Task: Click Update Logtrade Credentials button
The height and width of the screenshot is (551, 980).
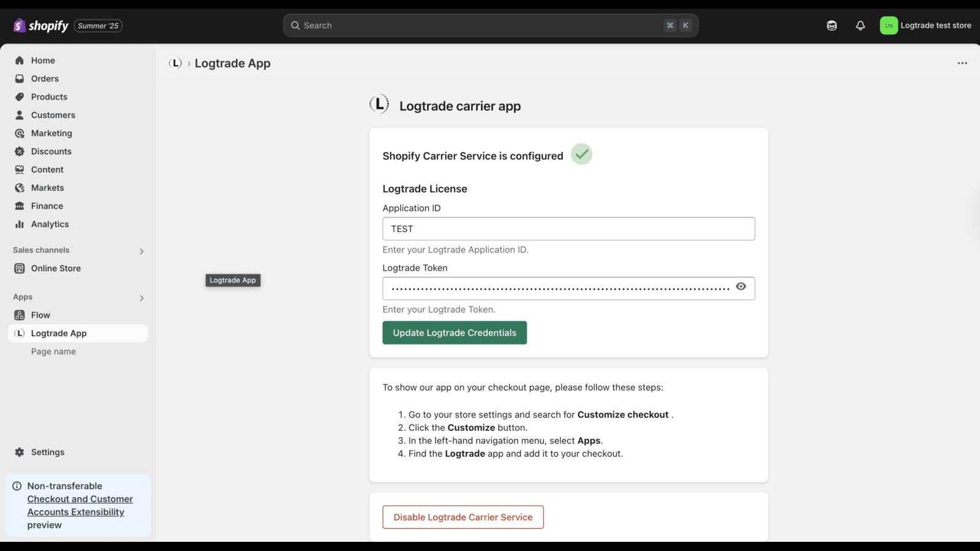Action: pyautogui.click(x=454, y=333)
